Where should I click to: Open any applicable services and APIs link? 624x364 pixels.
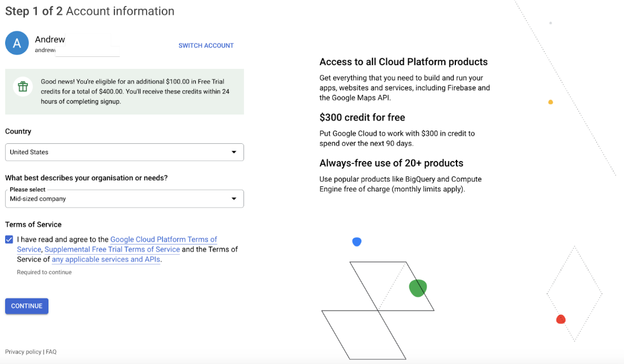[106, 259]
